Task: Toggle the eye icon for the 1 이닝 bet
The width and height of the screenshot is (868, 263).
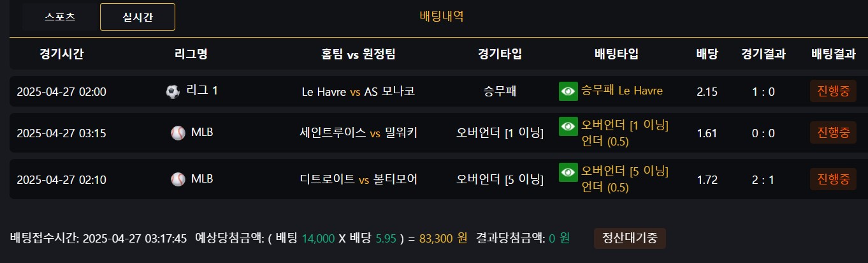Action: pos(567,126)
